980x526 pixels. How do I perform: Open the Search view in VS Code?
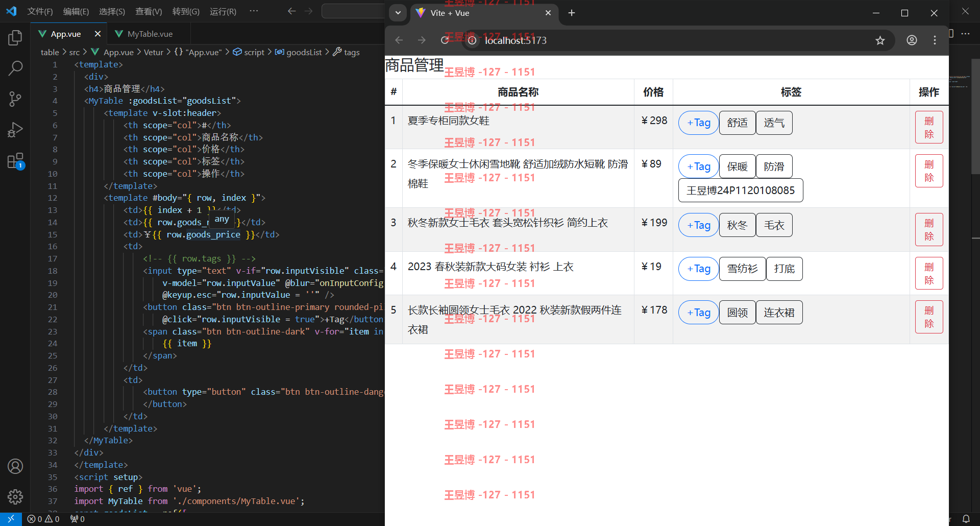coord(15,68)
